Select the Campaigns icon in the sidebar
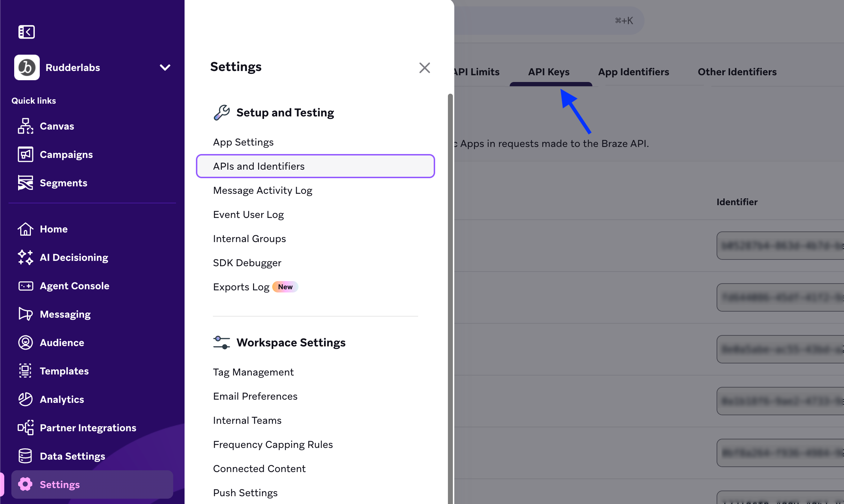Viewport: 844px width, 504px height. 25,154
